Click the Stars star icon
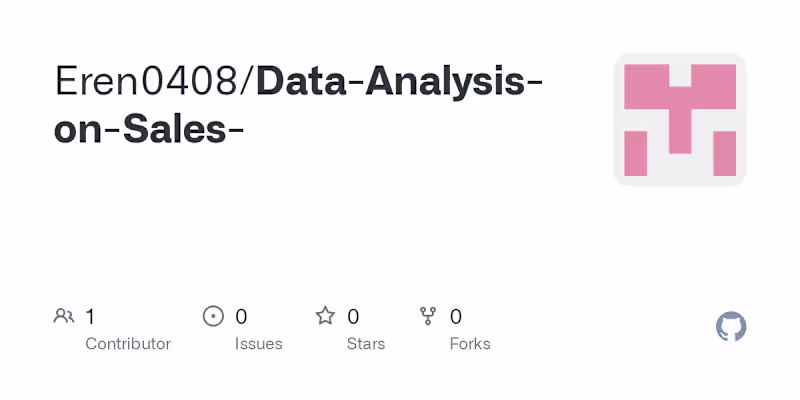 click(325, 317)
